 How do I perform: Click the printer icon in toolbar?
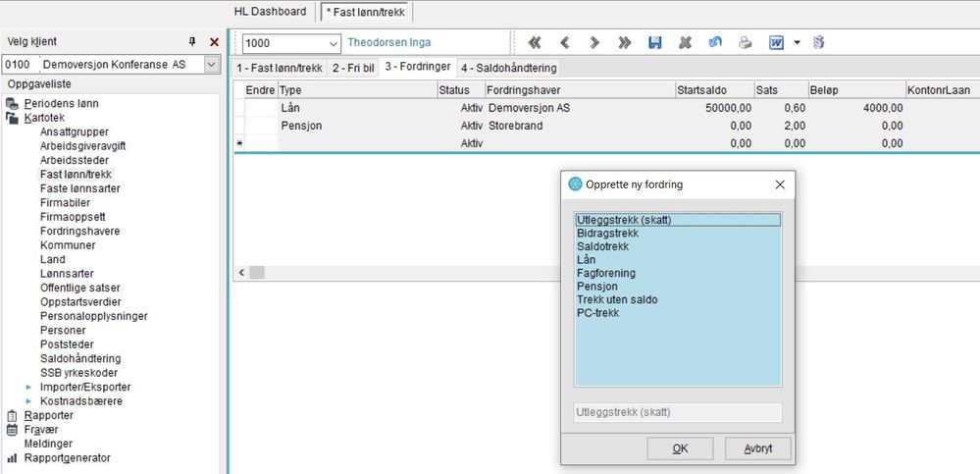click(745, 42)
